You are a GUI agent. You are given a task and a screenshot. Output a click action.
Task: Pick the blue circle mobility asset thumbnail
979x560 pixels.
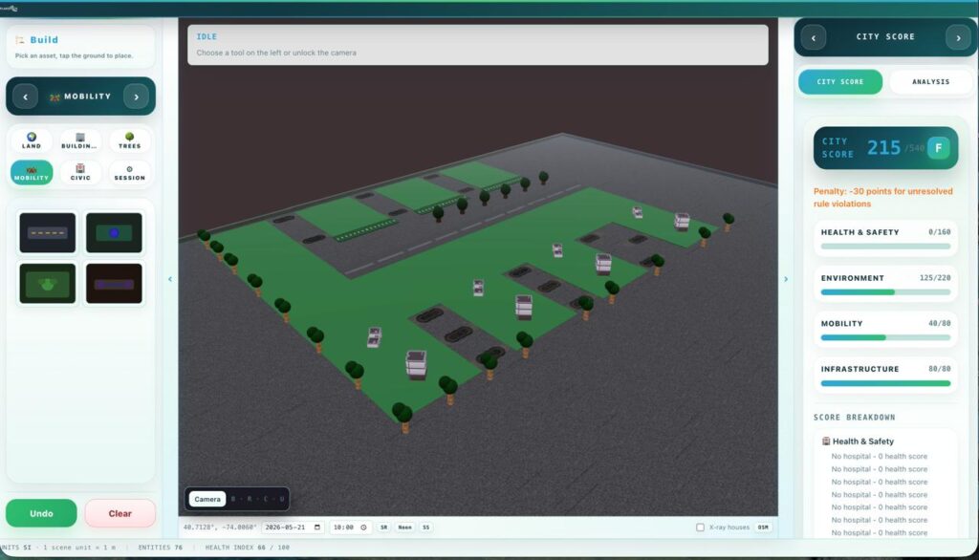pyautogui.click(x=114, y=233)
